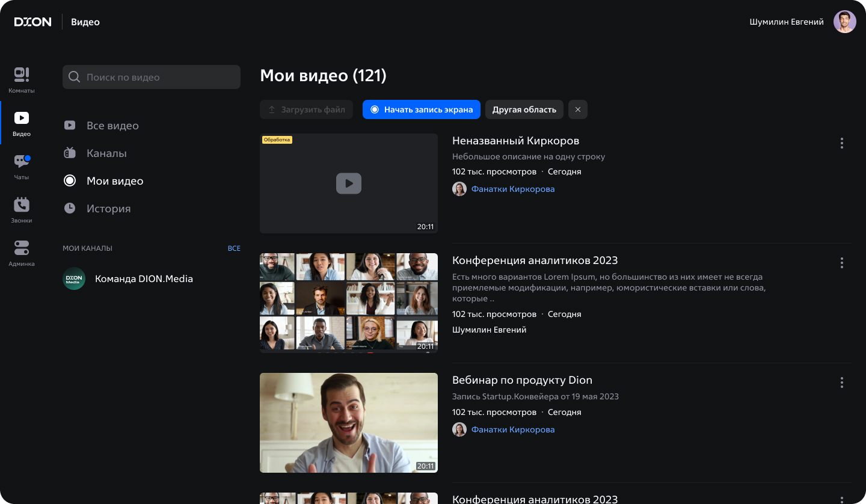This screenshot has height=504, width=866.
Task: Select Каналы in navigation
Action: tap(106, 153)
